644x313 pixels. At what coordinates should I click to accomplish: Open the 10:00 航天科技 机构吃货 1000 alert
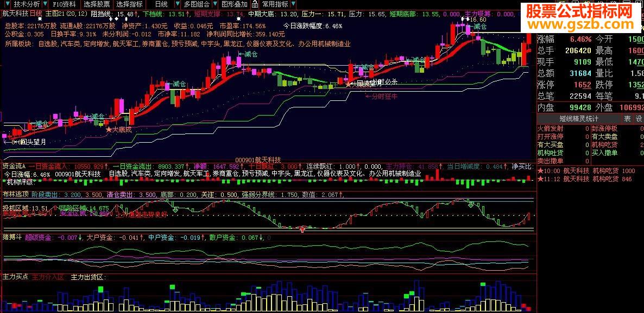tap(586, 171)
